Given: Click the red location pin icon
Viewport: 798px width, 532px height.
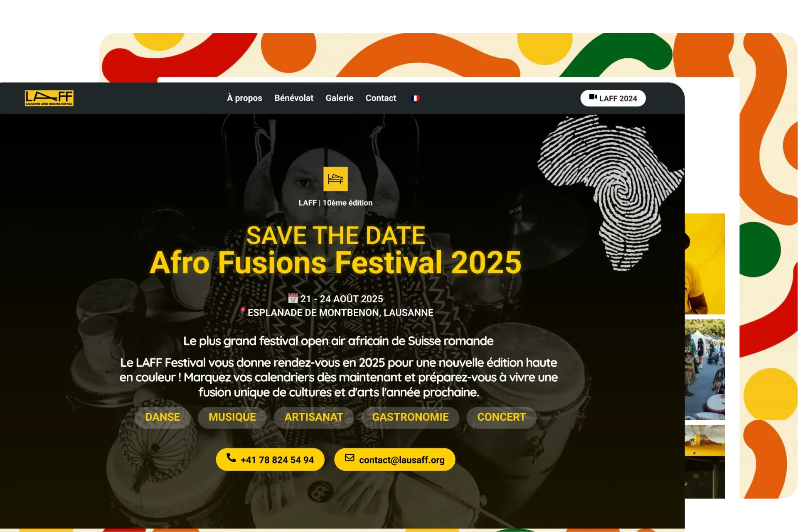Looking at the screenshot, I should [243, 311].
